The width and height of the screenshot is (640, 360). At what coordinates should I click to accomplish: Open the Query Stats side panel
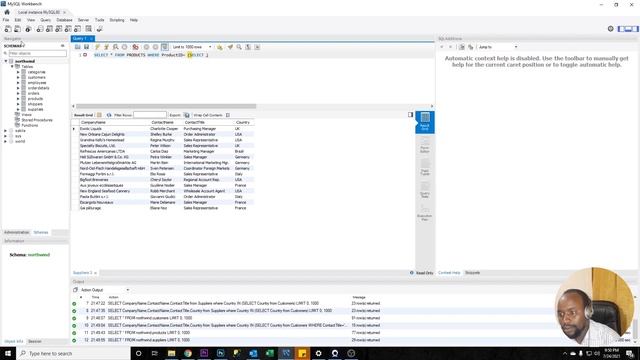click(425, 190)
